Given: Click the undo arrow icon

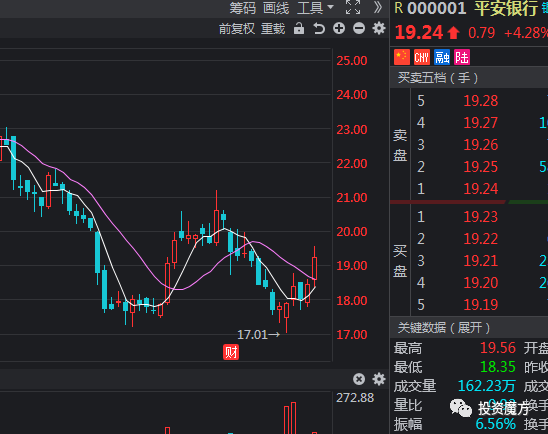Looking at the screenshot, I should pos(319,28).
